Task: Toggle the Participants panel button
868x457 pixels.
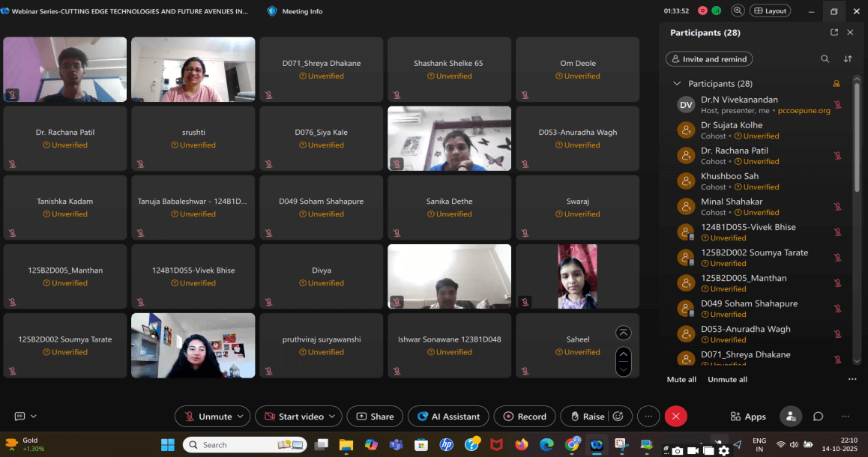Action: click(789, 417)
